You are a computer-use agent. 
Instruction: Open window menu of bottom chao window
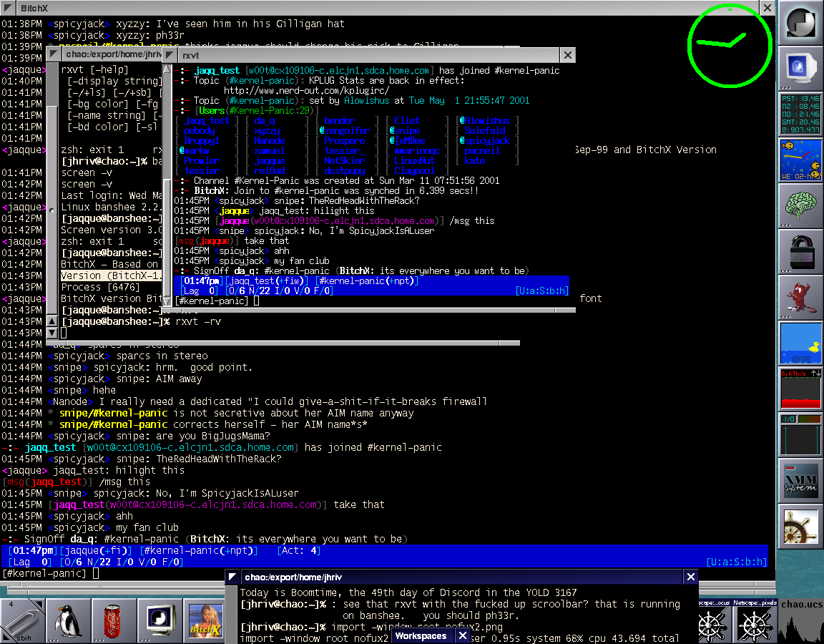232,577
